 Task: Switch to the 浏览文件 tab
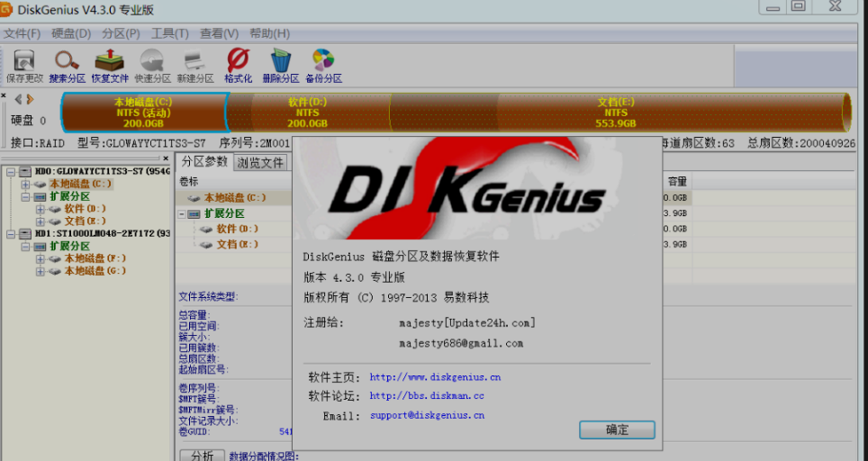260,163
